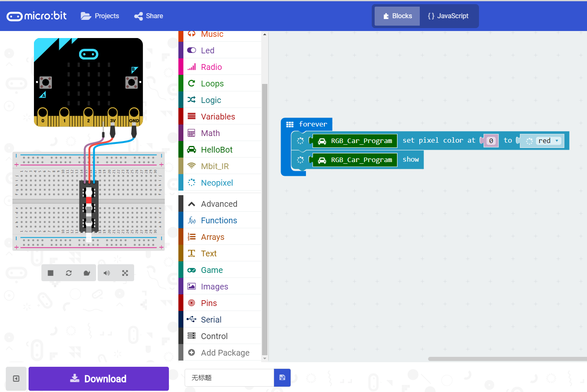Click Add Package plus icon
The height and width of the screenshot is (392, 587).
click(191, 352)
